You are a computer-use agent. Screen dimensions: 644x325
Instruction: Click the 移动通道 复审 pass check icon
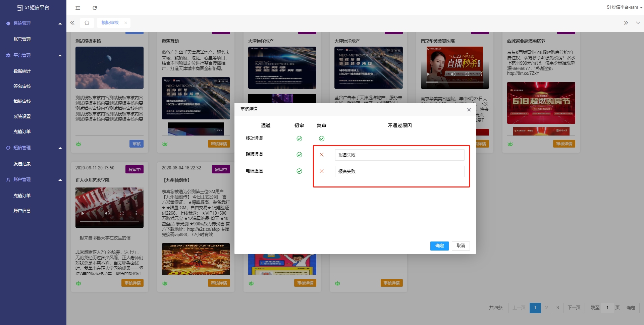(322, 139)
